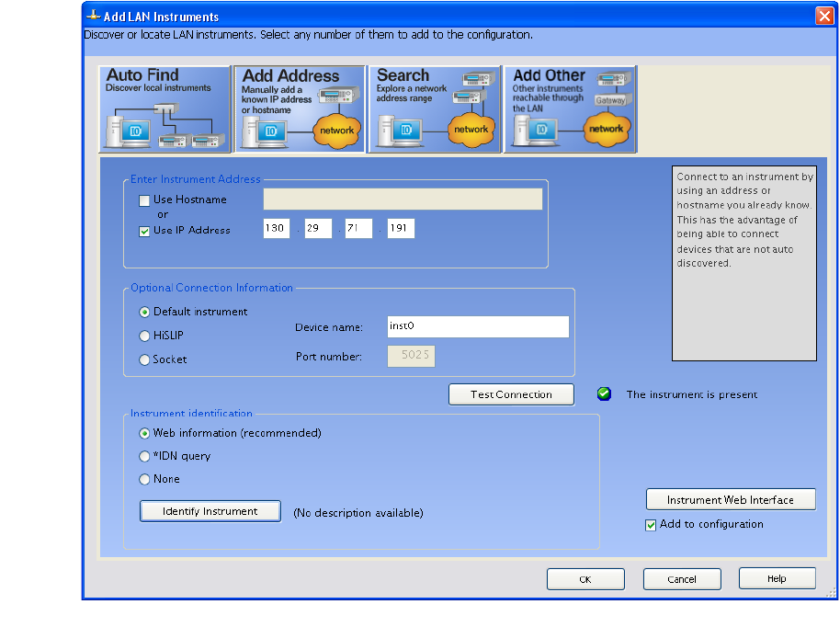Click the green instrument present status icon
This screenshot has width=840, height=627.
pyautogui.click(x=604, y=393)
